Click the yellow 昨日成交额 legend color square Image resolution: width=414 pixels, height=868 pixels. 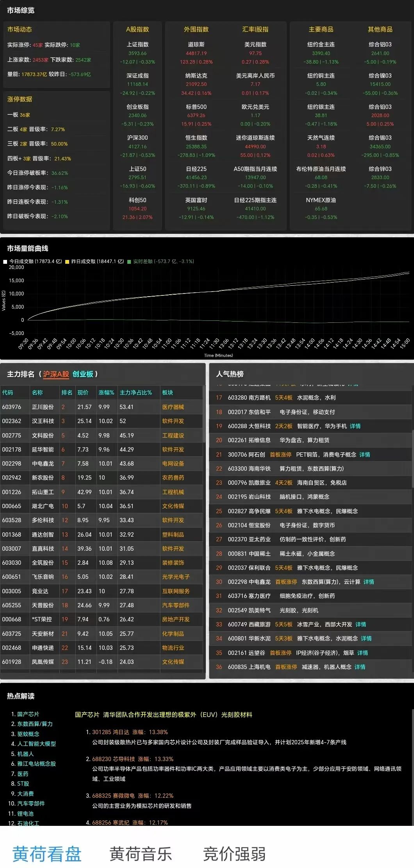click(68, 261)
